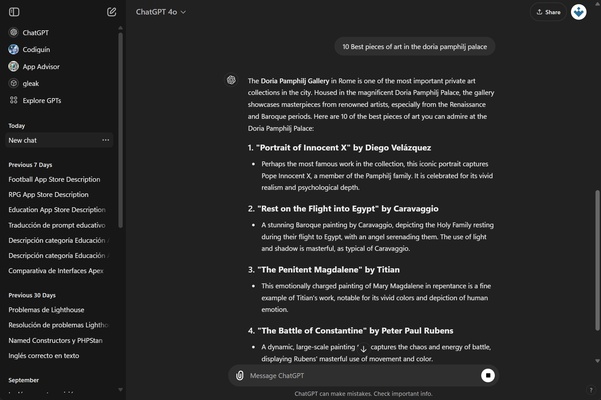601x400 pixels.
Task: Click the ChatGPT logo icon in sidebar
Action: [13, 32]
